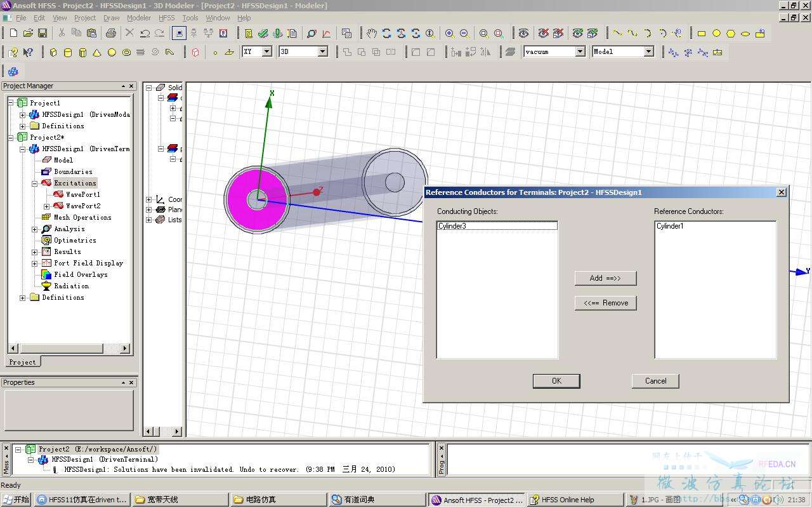Click the eye visibility icon in the toolbar
This screenshot has height=508, width=812.
click(x=523, y=33)
